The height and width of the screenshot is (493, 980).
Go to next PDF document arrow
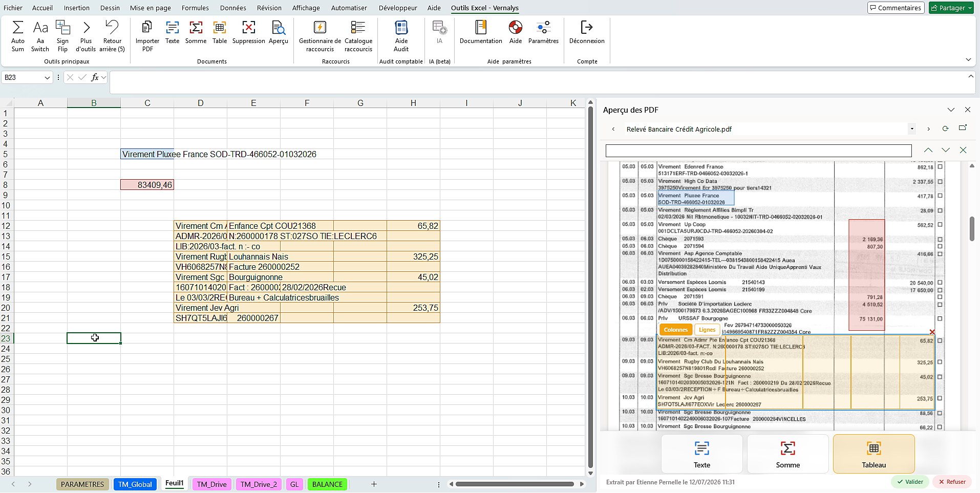928,129
